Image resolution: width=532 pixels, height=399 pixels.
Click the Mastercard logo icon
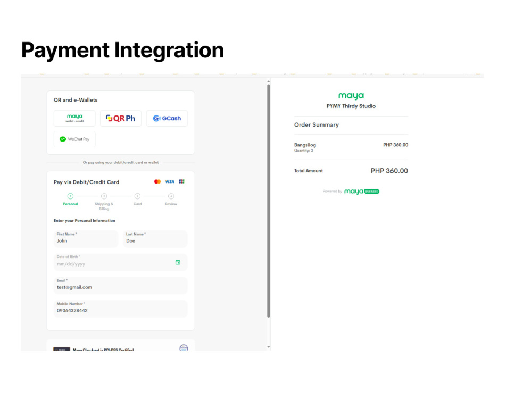pyautogui.click(x=157, y=181)
